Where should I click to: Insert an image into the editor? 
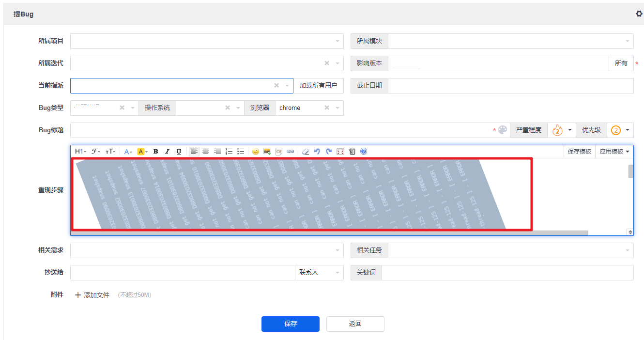click(267, 152)
